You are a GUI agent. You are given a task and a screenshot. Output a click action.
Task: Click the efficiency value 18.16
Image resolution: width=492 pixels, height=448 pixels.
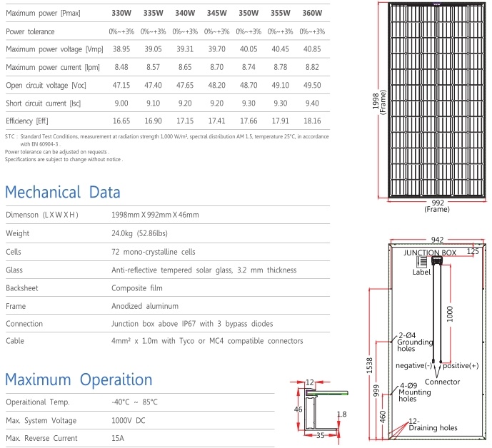(312, 121)
